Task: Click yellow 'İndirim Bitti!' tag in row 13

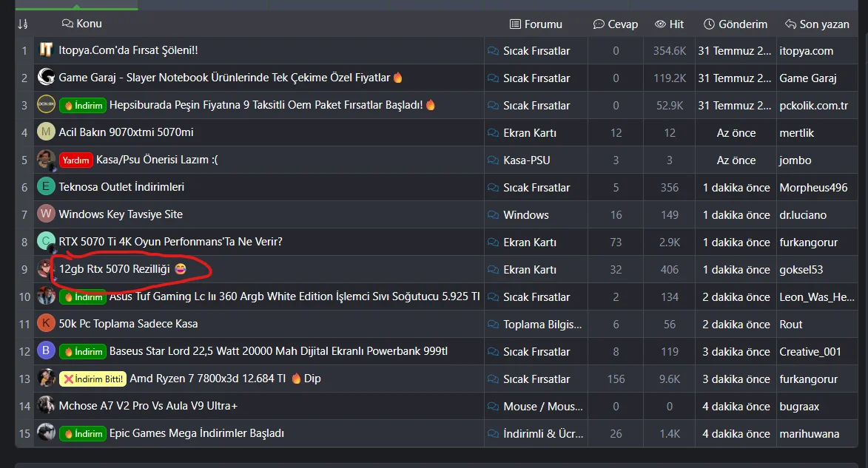Action: coord(93,379)
